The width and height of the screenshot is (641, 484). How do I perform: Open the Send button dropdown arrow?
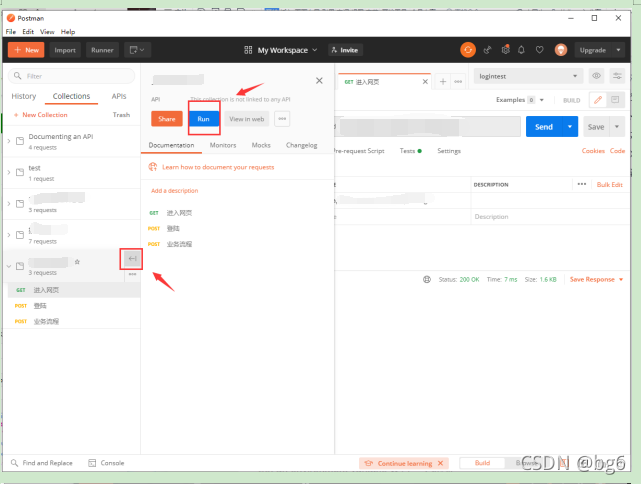tap(570, 127)
